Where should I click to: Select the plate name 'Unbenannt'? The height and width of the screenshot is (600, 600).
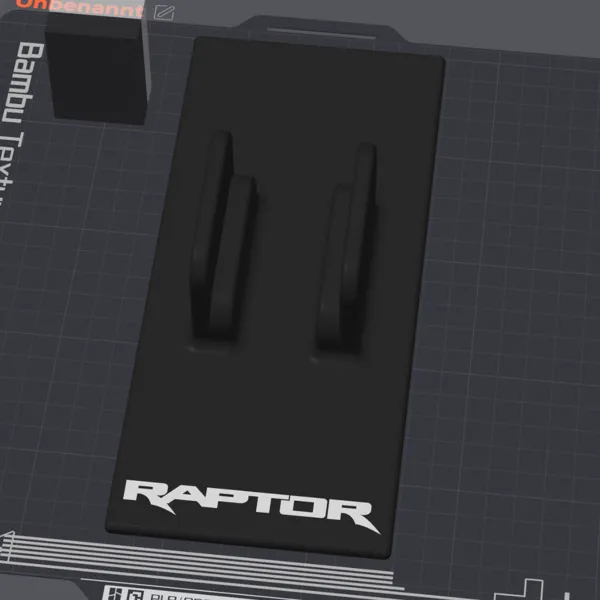pyautogui.click(x=81, y=7)
